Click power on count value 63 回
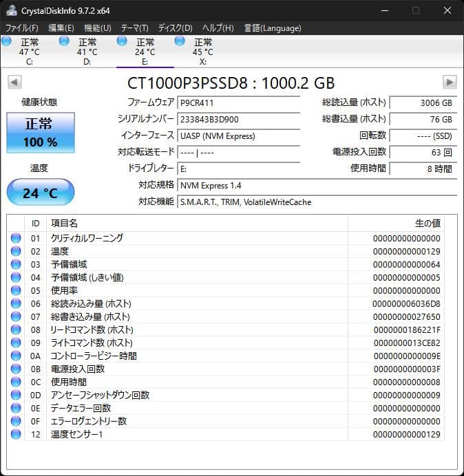This screenshot has width=464, height=476. 423,153
